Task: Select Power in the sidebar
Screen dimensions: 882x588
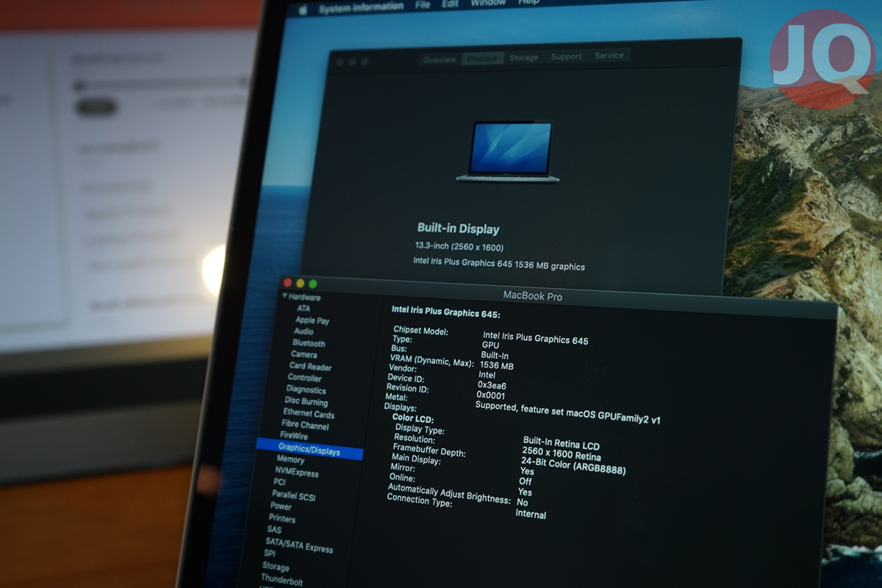Action: [281, 506]
